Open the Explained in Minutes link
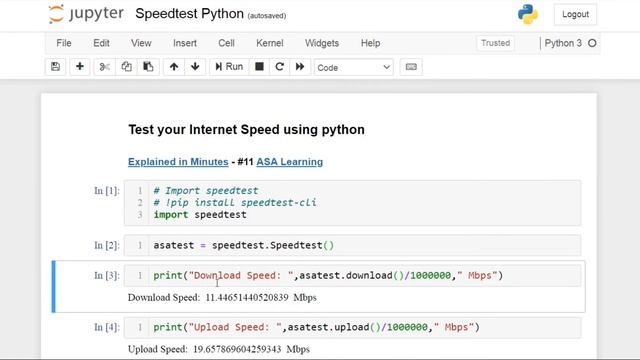Screen dimensions: 640x360 coord(178,162)
